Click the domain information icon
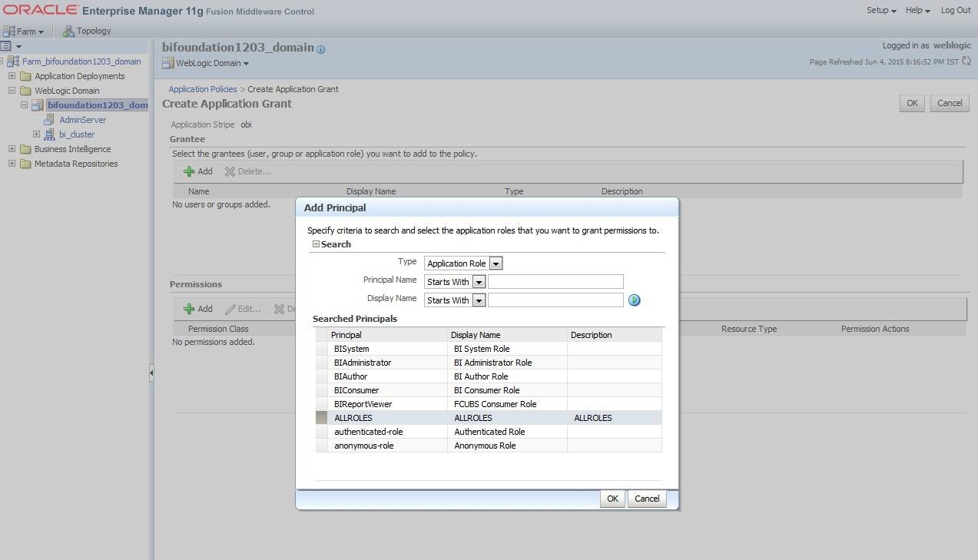Viewport: 978px width, 560px height. click(320, 49)
